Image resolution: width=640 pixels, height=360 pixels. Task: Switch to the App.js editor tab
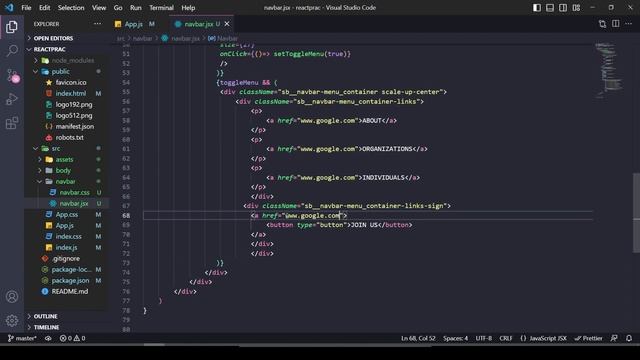(135, 24)
